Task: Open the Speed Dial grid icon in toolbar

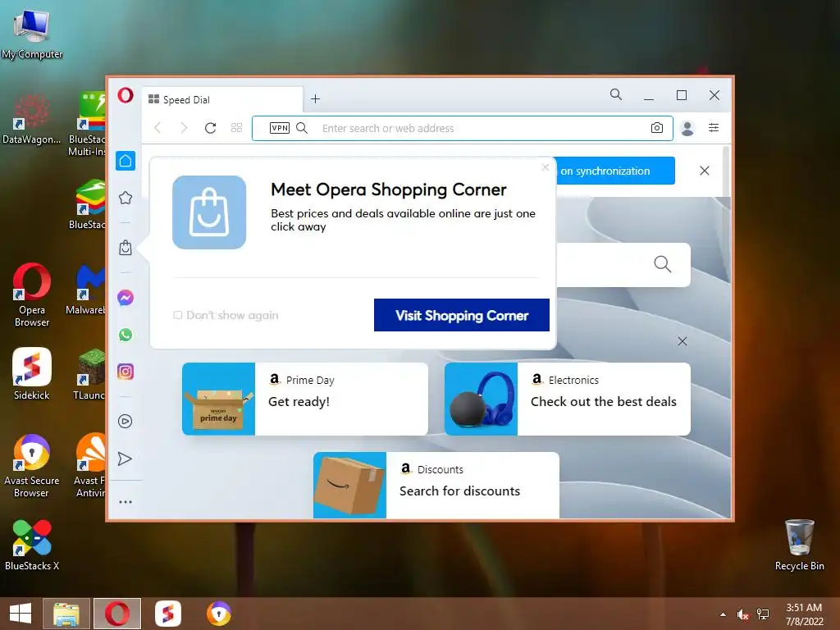Action: [237, 128]
